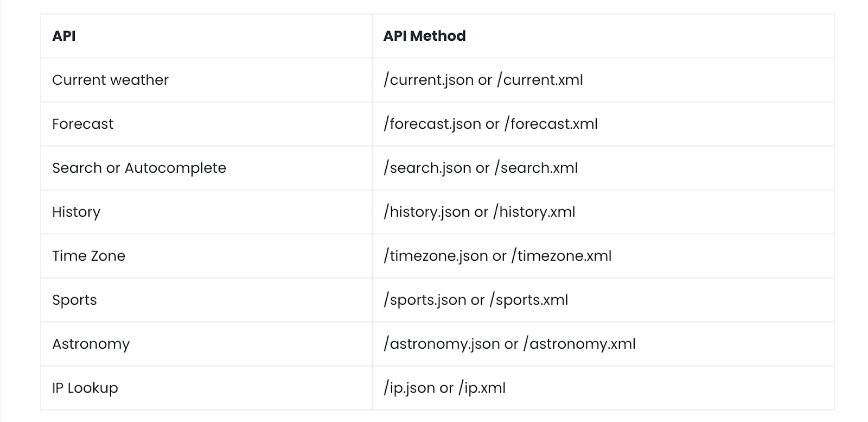Click the /ip.json or /ip.xml text
Viewport: 868px width, 422px height.
(444, 388)
